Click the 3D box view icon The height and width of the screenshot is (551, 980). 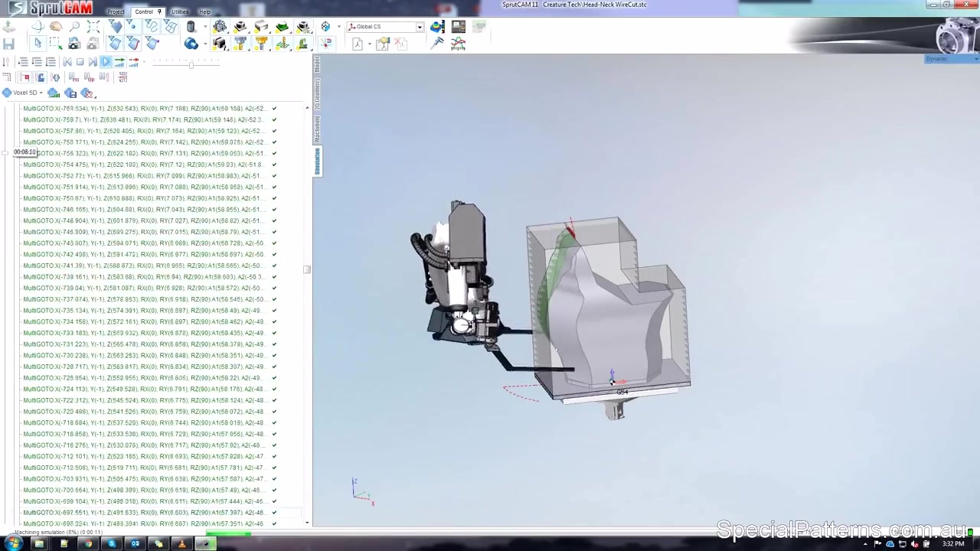[x=325, y=26]
